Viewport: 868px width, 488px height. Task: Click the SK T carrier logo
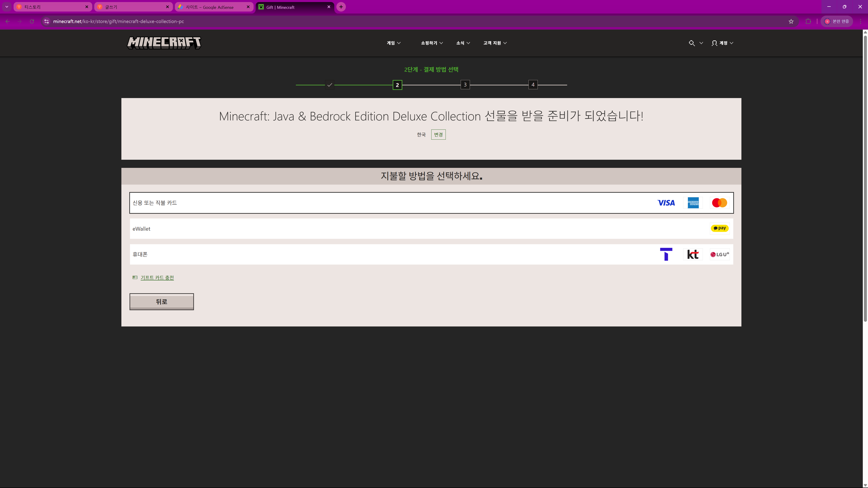(x=666, y=254)
